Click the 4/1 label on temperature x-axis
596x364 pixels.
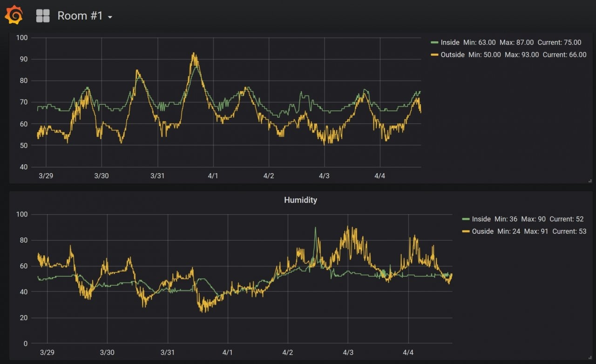[213, 176]
